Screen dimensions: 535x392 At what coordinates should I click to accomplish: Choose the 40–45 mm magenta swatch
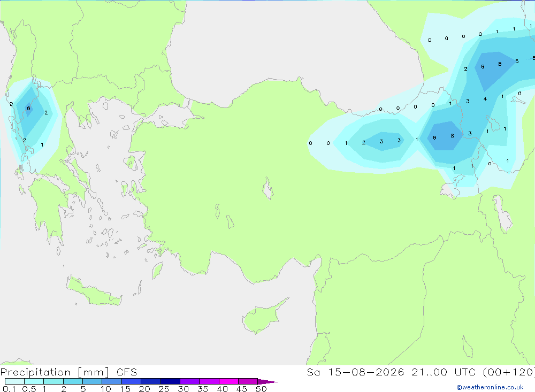point(228,381)
